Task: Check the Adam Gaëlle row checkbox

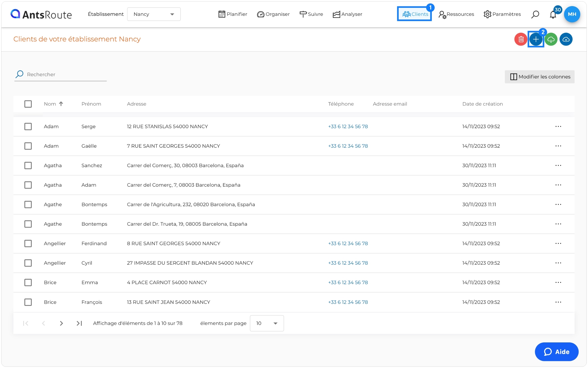Action: tap(28, 146)
